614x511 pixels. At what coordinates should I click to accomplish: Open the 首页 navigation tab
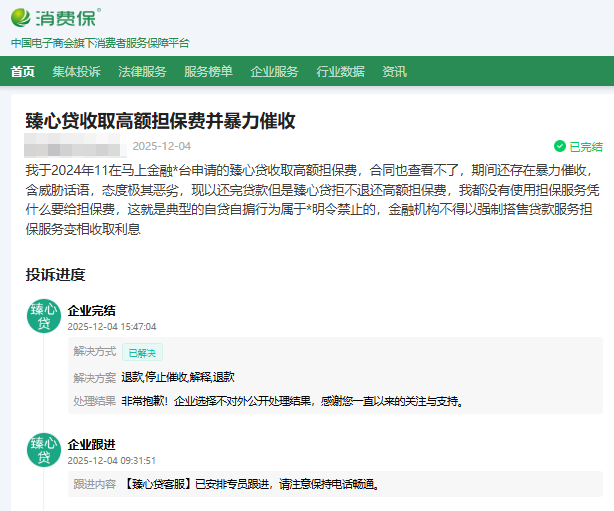(23, 72)
